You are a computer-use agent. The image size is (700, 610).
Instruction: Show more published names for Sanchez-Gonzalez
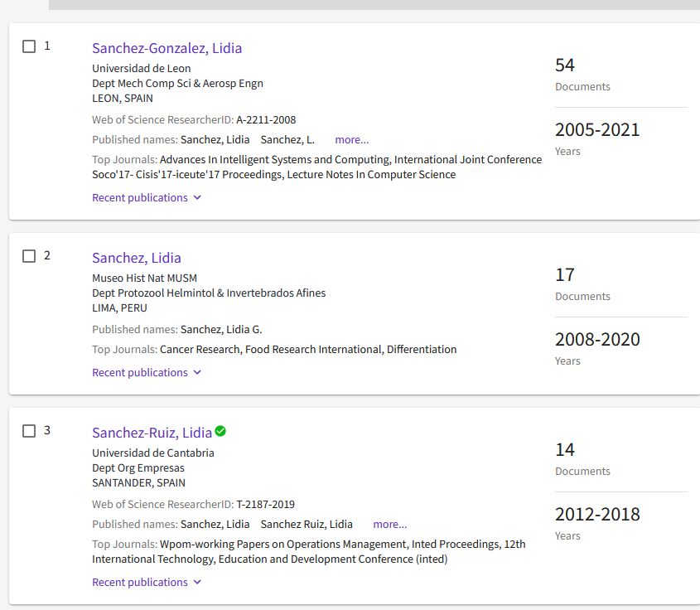pyautogui.click(x=351, y=139)
